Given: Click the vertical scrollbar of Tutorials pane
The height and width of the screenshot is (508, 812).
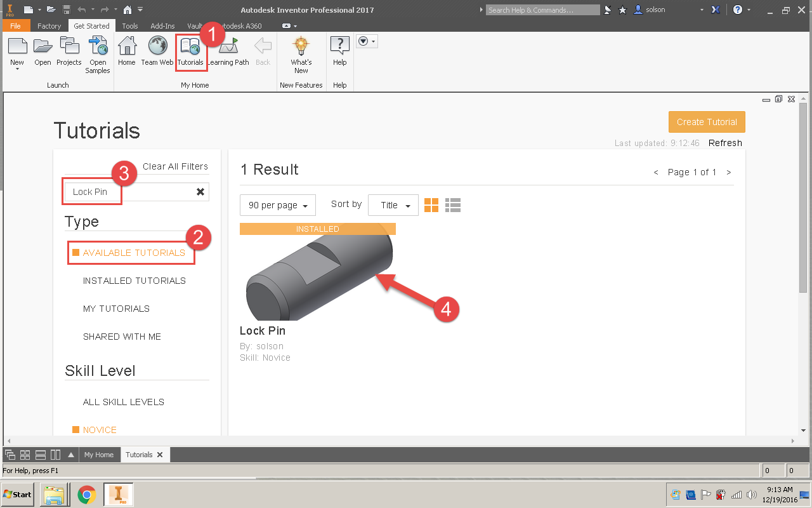Looking at the screenshot, I should tap(803, 197).
